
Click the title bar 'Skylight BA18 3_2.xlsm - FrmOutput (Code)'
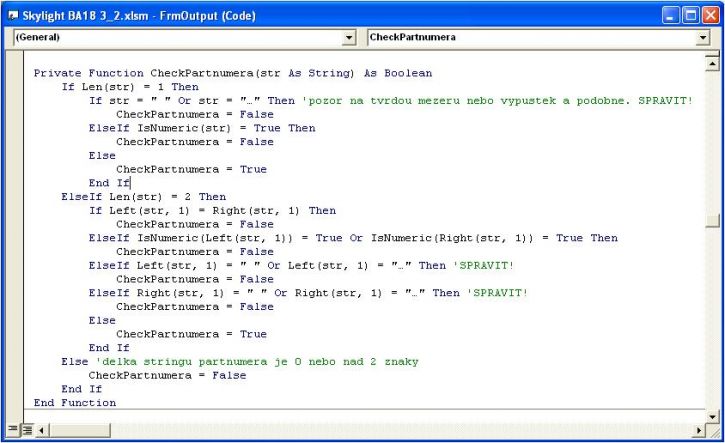[139, 16]
